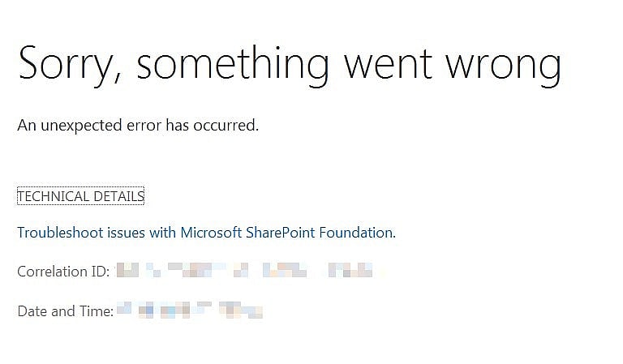Open the Troubleshoot issues with SharePoint link
The height and width of the screenshot is (364, 623).
click(x=206, y=233)
